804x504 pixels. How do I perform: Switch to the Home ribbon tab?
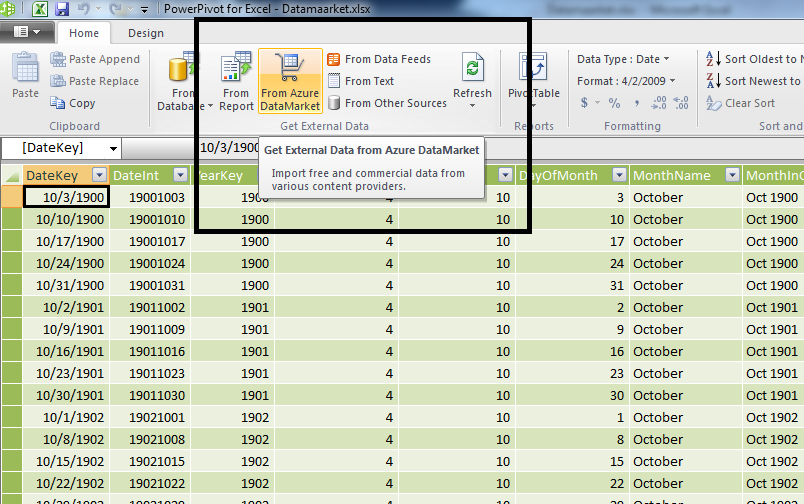tap(84, 33)
